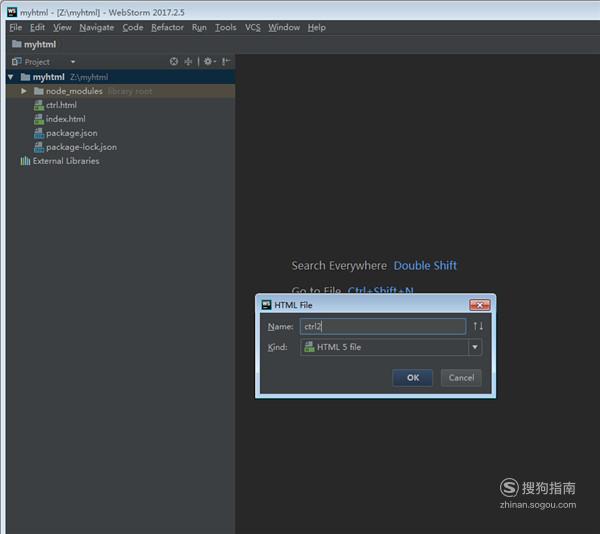Click WebStorm logo in title bar
The image size is (600, 534).
12,12
